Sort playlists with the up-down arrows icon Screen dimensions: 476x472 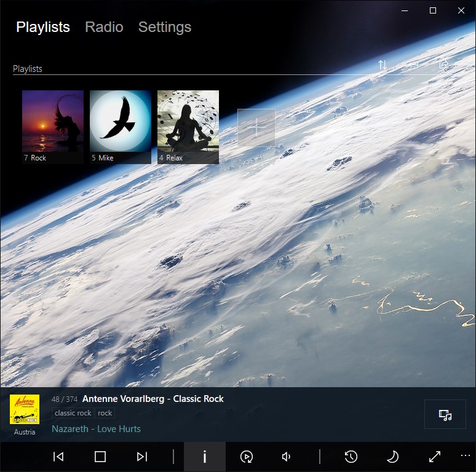383,65
